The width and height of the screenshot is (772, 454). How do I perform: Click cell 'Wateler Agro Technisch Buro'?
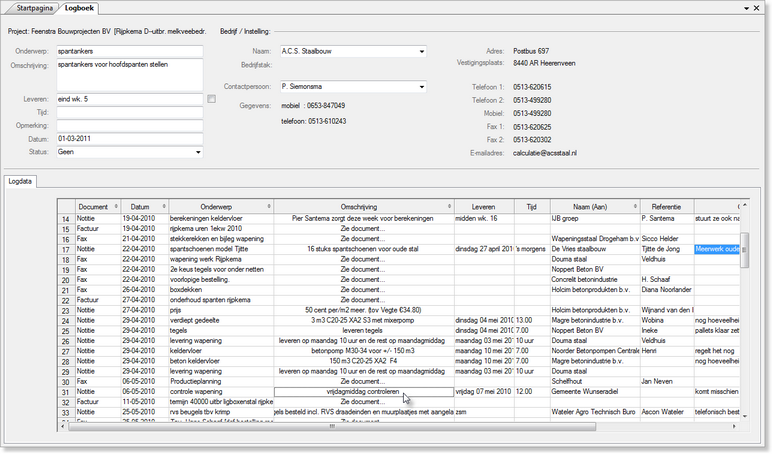(593, 412)
